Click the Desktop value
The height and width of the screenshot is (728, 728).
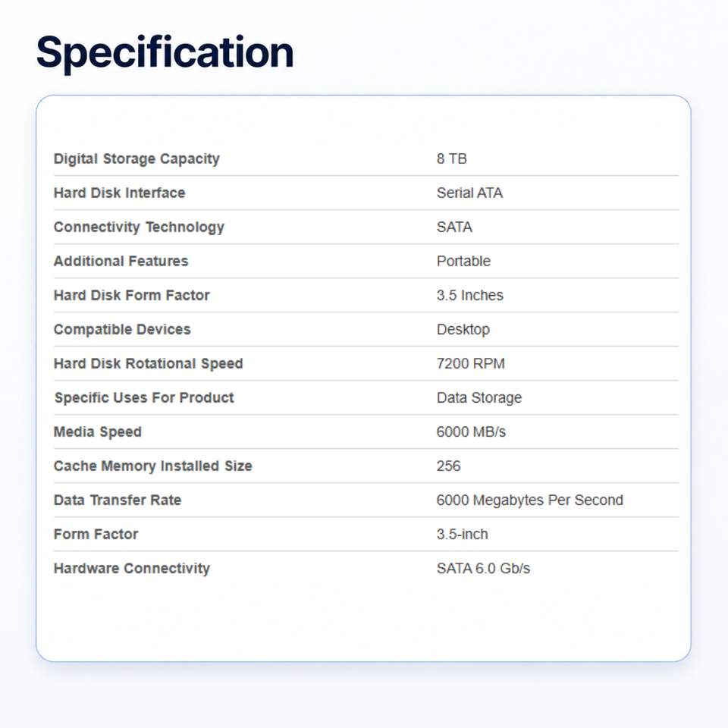463,329
